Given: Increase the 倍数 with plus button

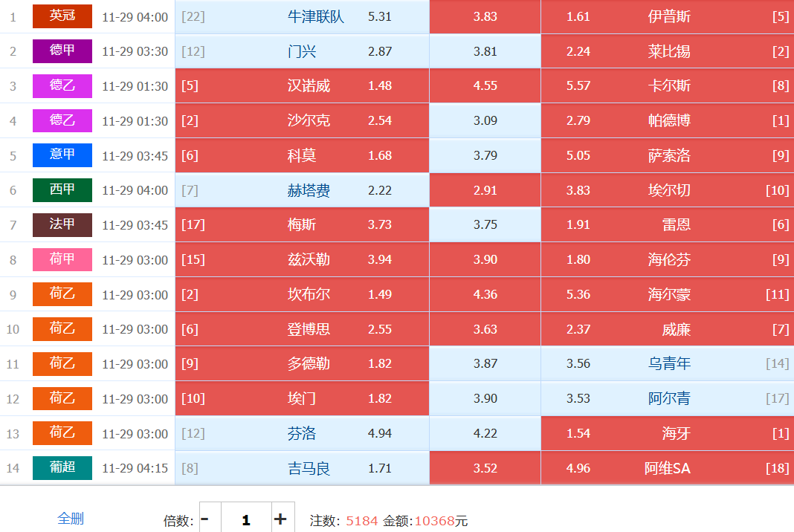Looking at the screenshot, I should [280, 519].
